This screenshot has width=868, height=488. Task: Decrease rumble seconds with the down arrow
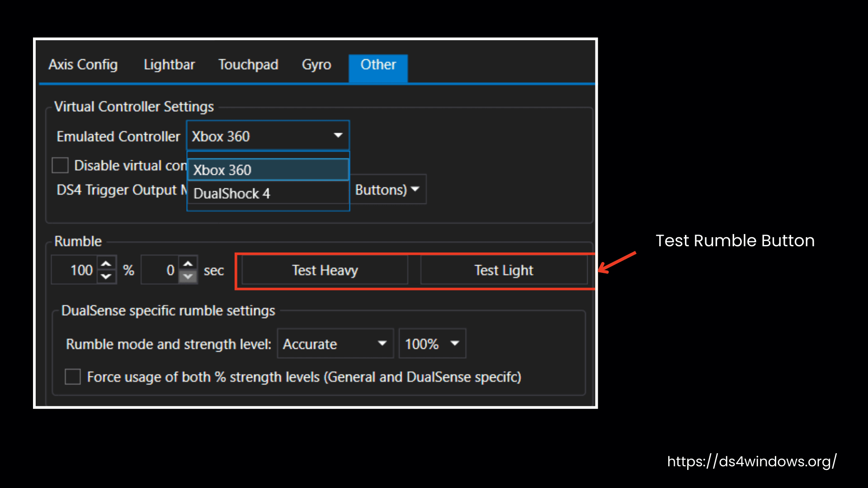pos(188,277)
